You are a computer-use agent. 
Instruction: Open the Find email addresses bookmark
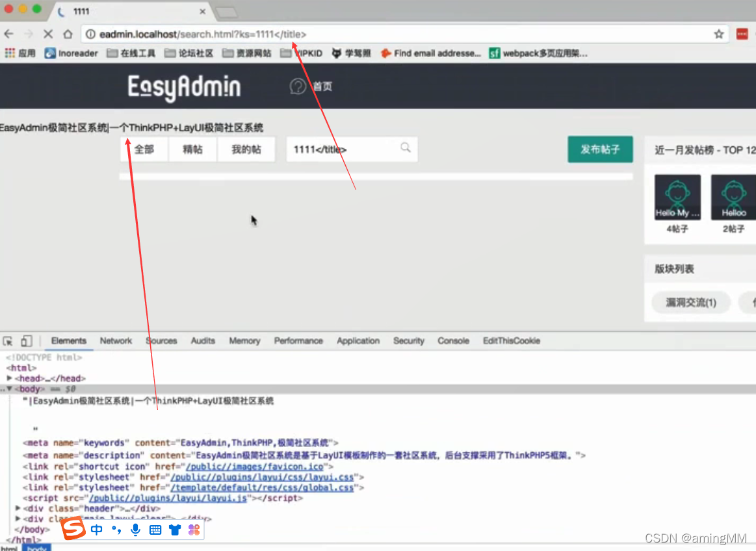(430, 53)
